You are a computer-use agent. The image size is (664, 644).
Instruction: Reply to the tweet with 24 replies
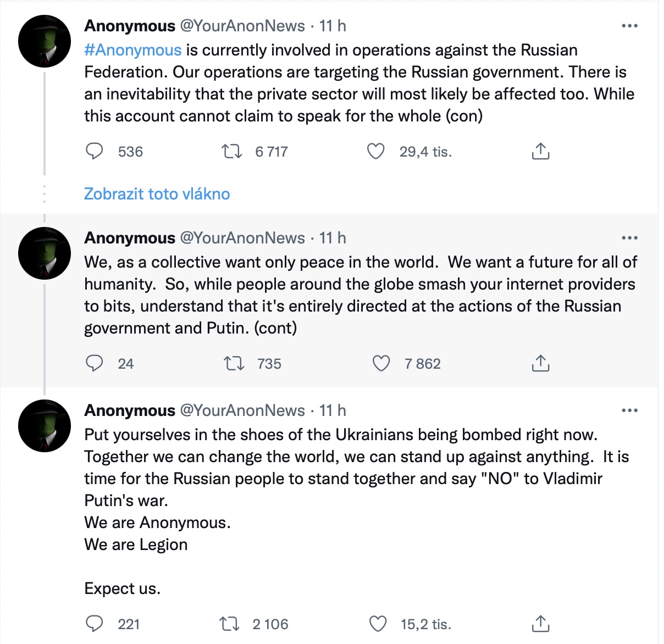(x=95, y=363)
